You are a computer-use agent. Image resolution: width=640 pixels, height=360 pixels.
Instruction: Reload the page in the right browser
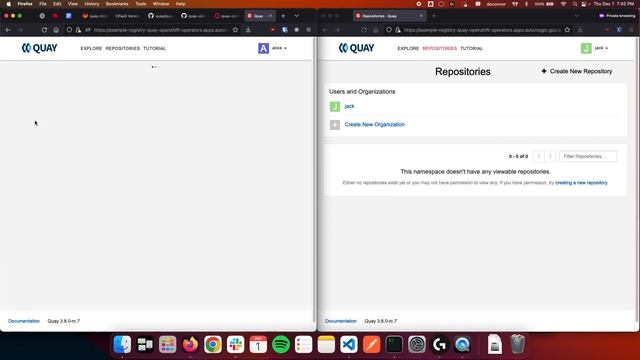364,30
